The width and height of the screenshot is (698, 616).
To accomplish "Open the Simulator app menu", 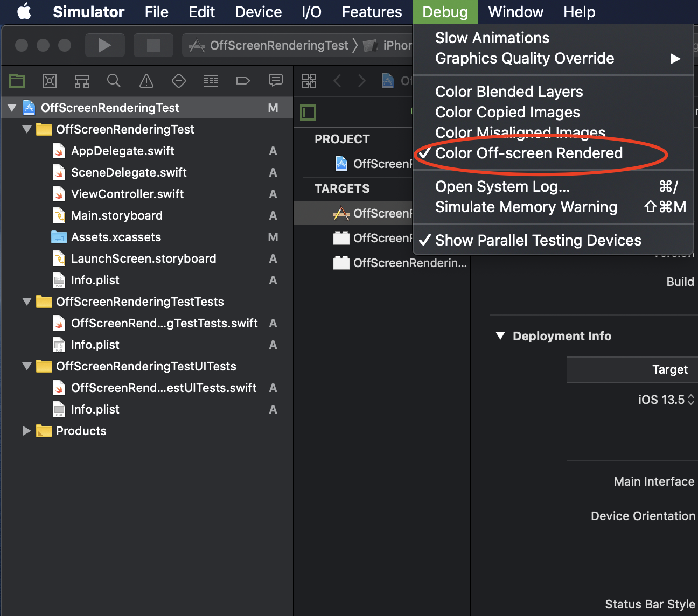I will (88, 12).
